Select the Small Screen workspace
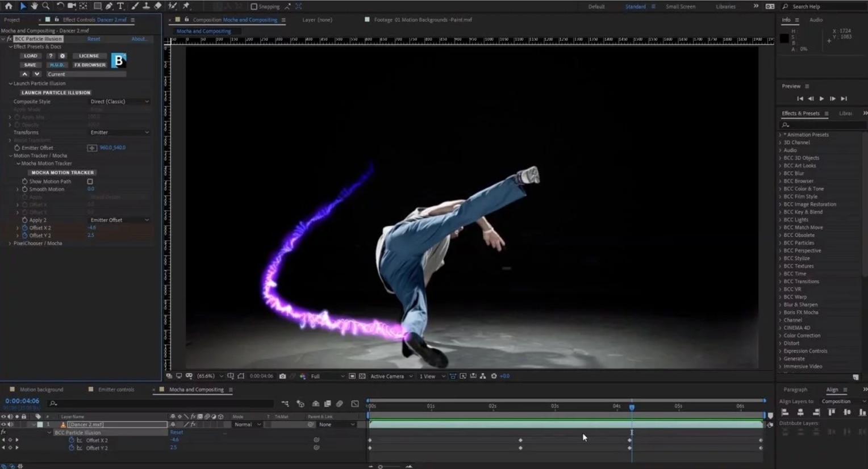 pos(680,7)
